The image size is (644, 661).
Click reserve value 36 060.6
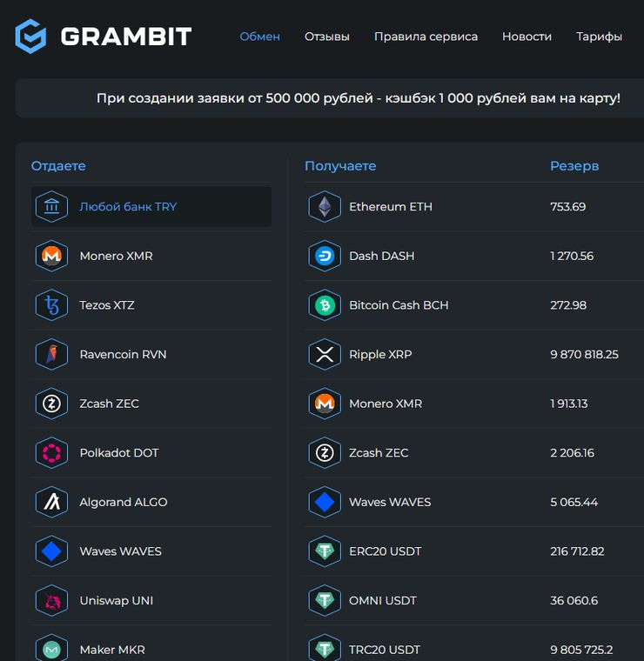574,600
